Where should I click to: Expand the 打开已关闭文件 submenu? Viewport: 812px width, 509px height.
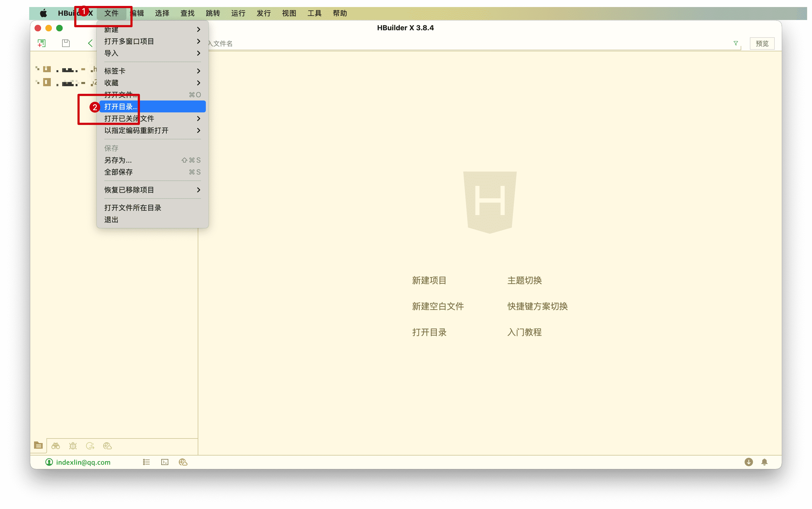152,119
